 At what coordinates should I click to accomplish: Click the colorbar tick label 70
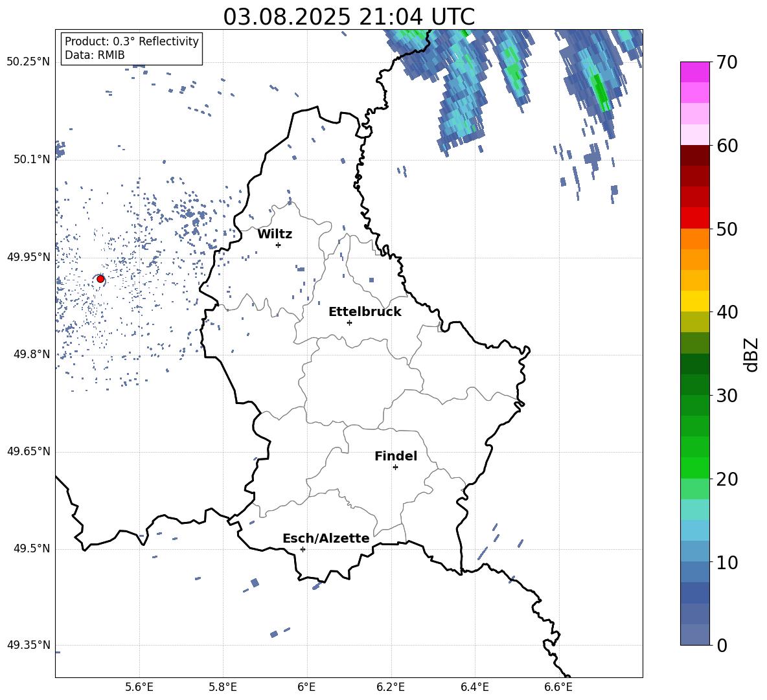coord(727,62)
